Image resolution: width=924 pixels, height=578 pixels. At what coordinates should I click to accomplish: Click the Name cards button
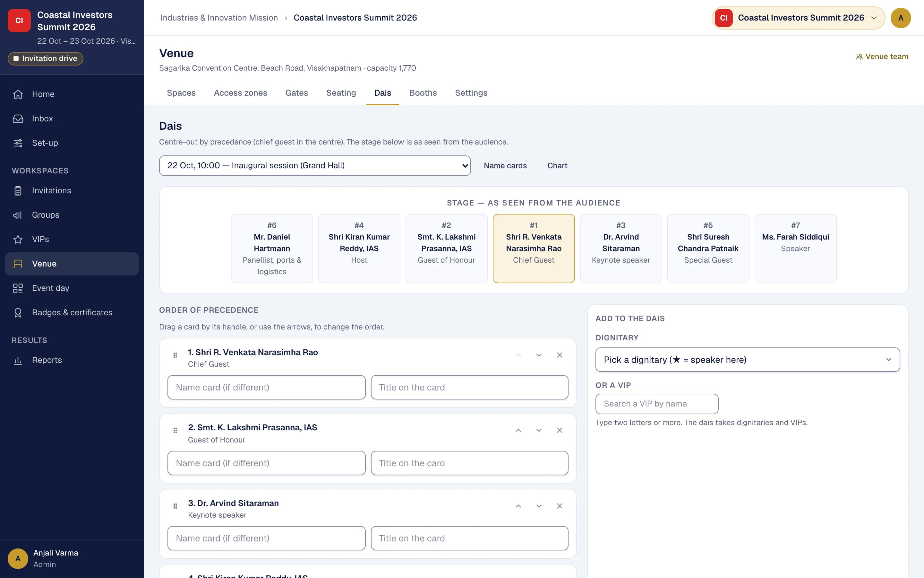pos(505,165)
